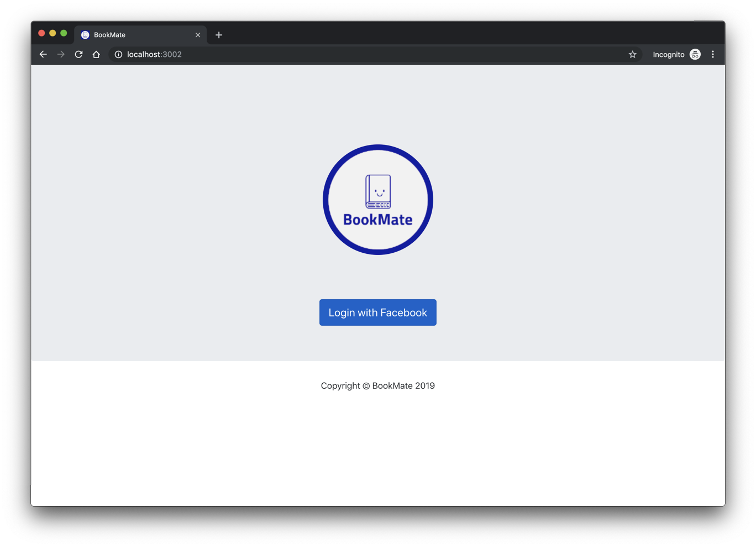Image resolution: width=756 pixels, height=547 pixels.
Task: Focus the localhost:3002 address bar
Action: [376, 54]
